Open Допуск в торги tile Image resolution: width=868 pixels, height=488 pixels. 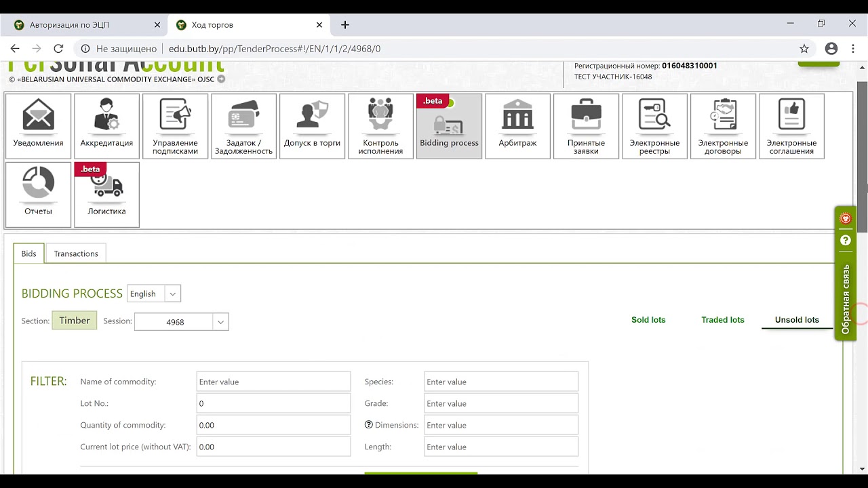click(312, 126)
